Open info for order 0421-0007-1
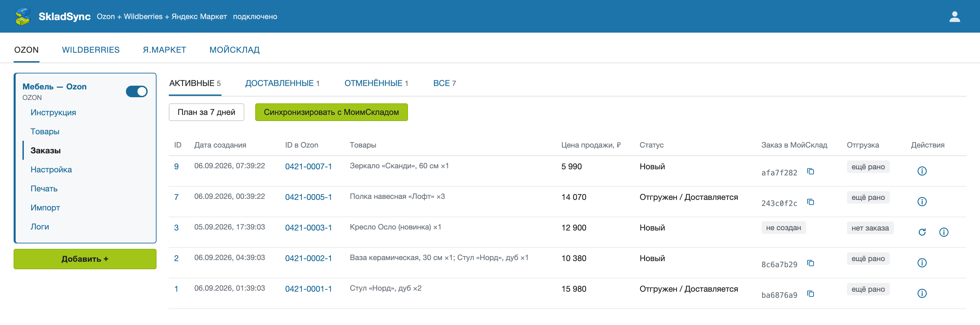The width and height of the screenshot is (980, 325). tap(922, 171)
